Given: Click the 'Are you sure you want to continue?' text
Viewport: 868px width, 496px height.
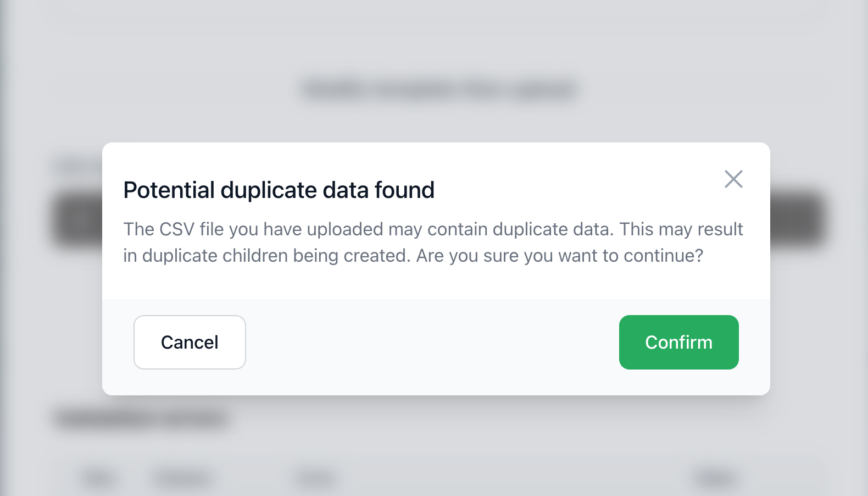Looking at the screenshot, I should click(x=559, y=256).
